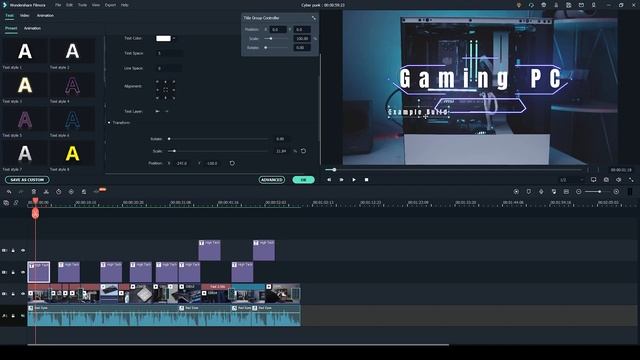
Task: Zoom out the timeline with minus icon
Action: pyautogui.click(x=579, y=191)
